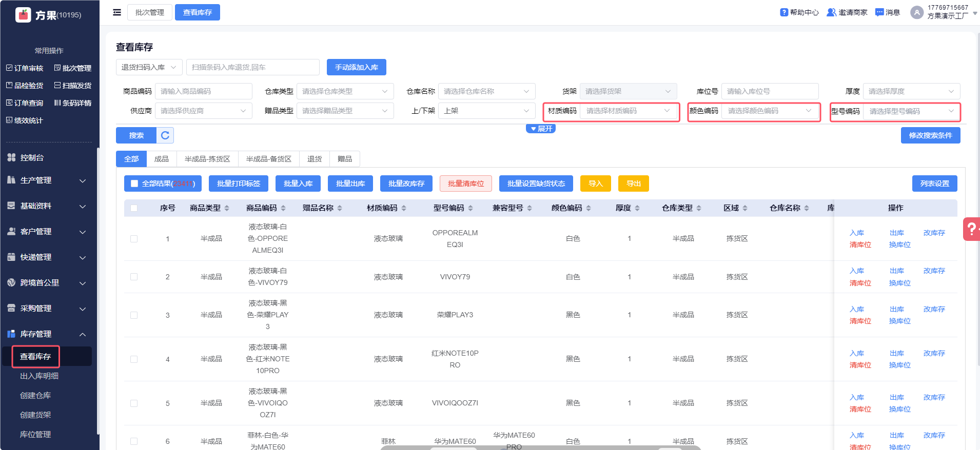Open the 材质编码 dropdown

[629, 111]
